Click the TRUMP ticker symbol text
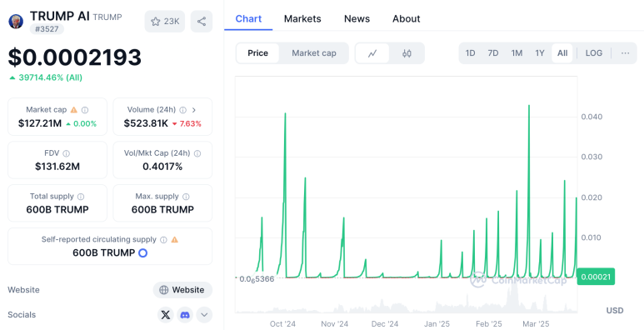Screen dimensions: 644x330 click(x=107, y=17)
